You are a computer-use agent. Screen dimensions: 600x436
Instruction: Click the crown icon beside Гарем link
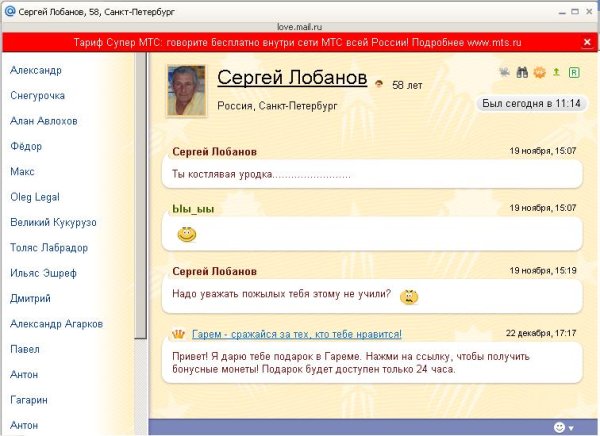click(178, 334)
